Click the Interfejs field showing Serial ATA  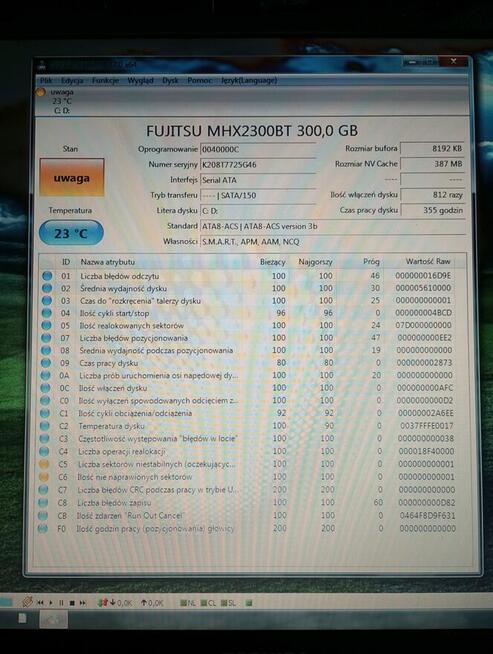pos(258,180)
